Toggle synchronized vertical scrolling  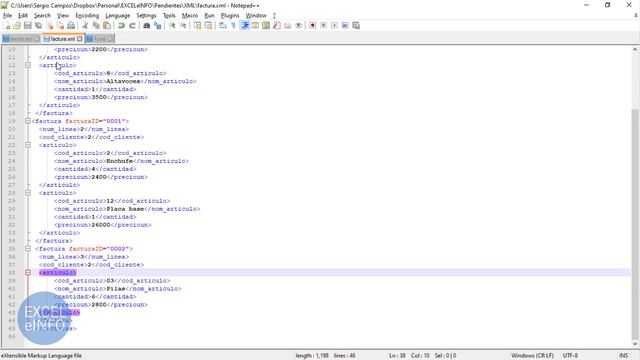(x=197, y=25)
